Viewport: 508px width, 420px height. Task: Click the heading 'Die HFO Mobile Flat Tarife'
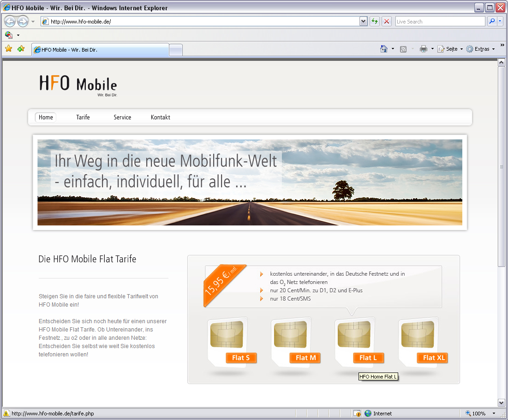point(87,259)
